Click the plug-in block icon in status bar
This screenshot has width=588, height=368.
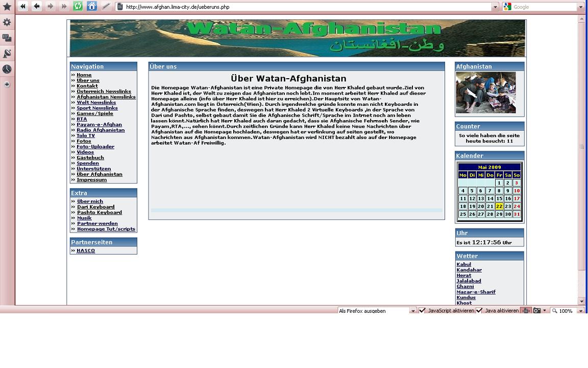coord(526,311)
